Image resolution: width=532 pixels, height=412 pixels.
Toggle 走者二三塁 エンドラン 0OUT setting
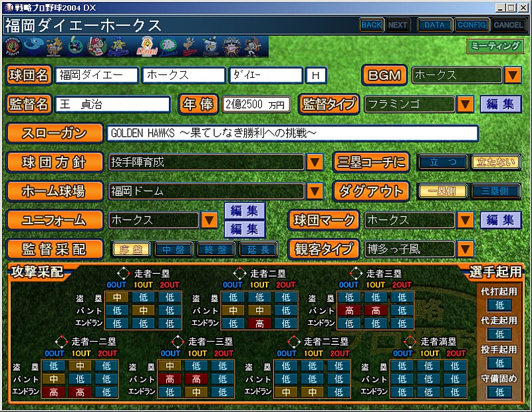286,392
